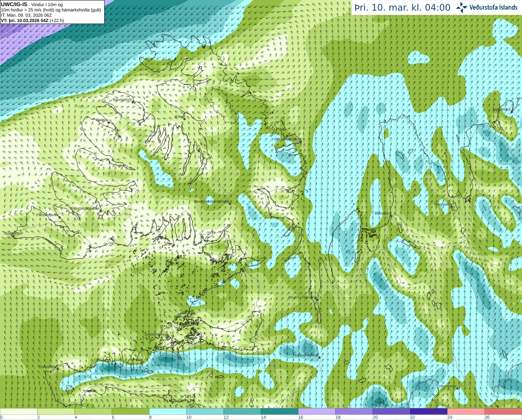Click the Blönduós station label
Image resolution: width=522 pixels, height=420 pixels.
point(383,213)
